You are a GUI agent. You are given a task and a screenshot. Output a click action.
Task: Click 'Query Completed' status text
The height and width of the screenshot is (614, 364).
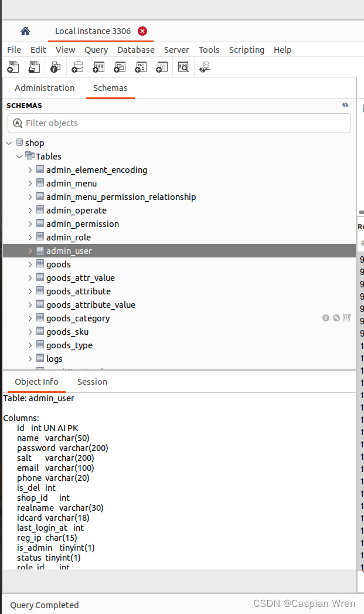coord(45,605)
